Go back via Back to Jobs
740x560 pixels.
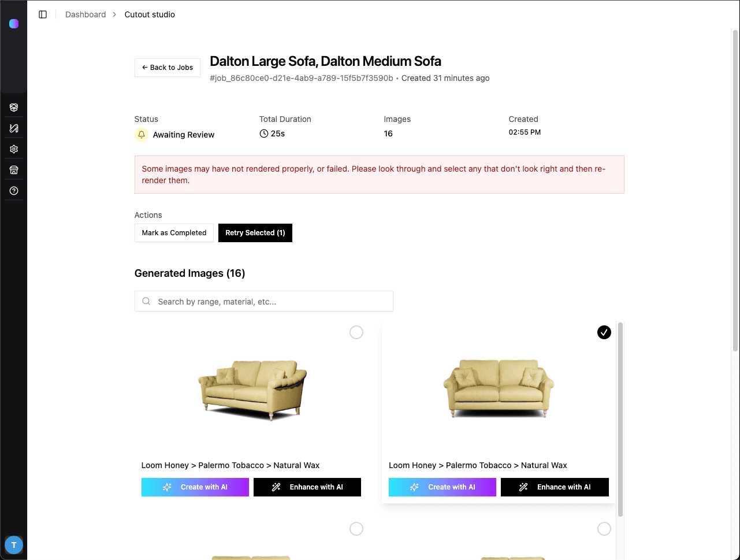point(168,68)
